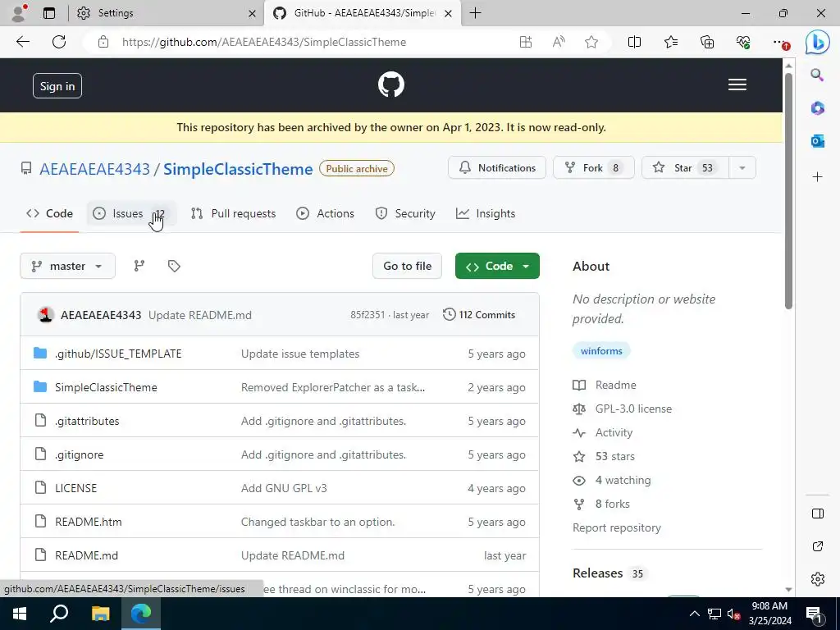
Task: Open the README.md file
Action: (x=86, y=555)
